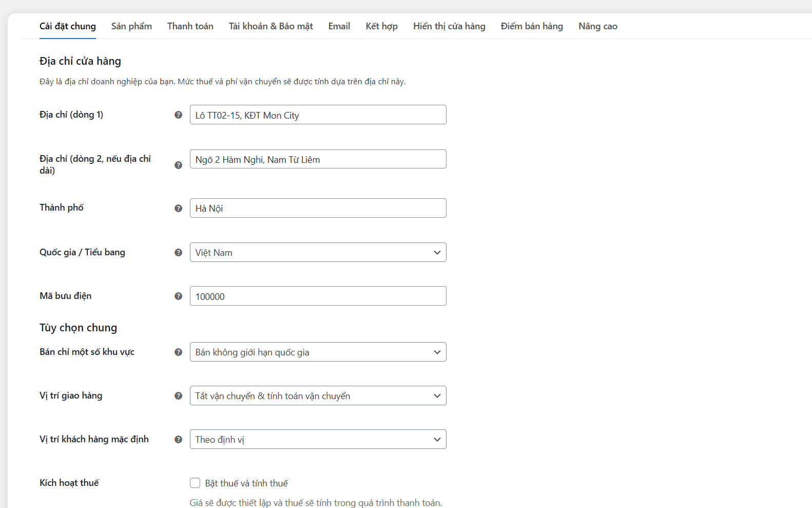The height and width of the screenshot is (508, 812).
Task: Select the Mã bưu điện input field
Action: pos(318,296)
